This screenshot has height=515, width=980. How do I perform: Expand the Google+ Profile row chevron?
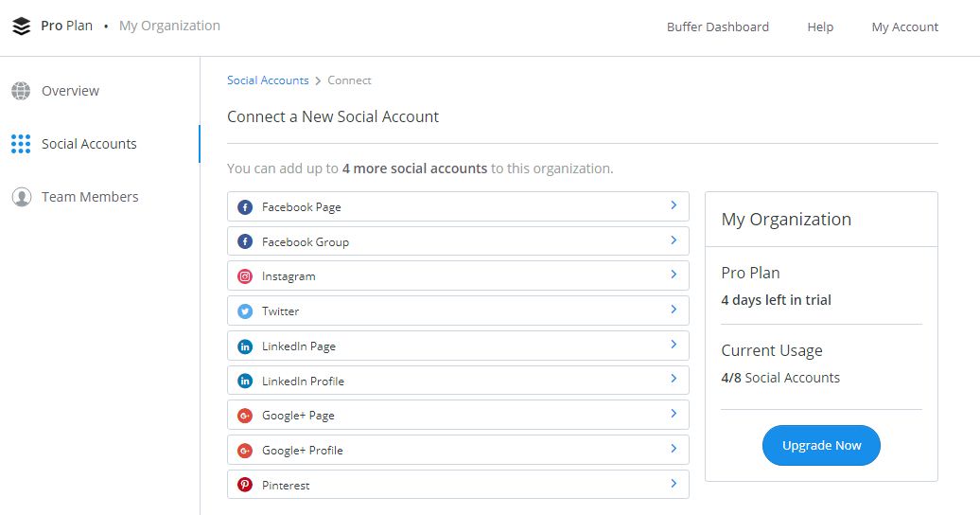click(674, 448)
